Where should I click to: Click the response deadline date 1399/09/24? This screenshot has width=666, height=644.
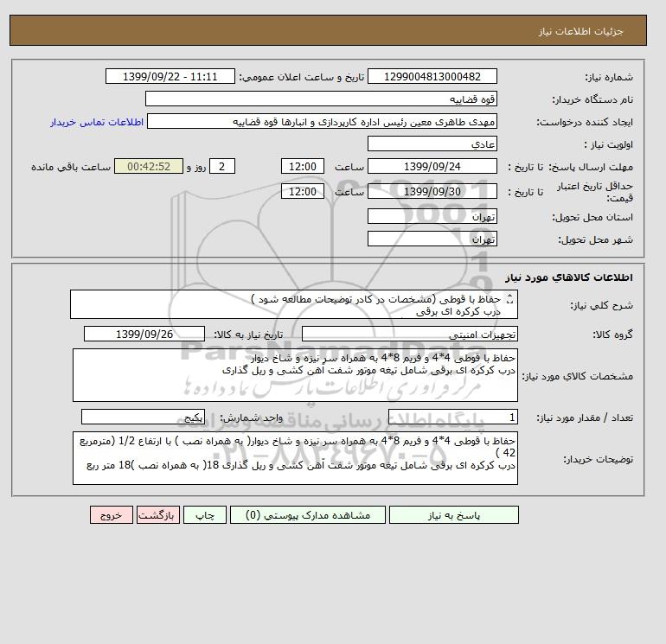coord(432,167)
